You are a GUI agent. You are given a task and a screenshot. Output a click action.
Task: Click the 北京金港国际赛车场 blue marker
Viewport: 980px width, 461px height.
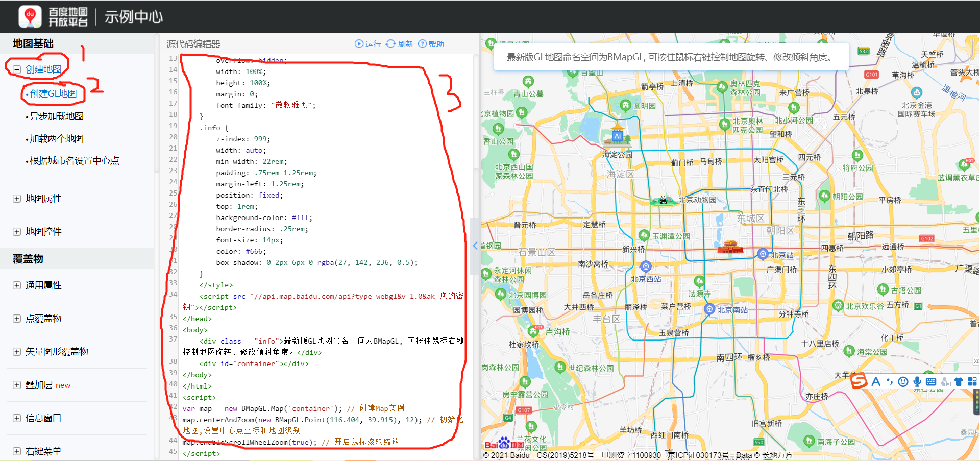[x=917, y=92]
